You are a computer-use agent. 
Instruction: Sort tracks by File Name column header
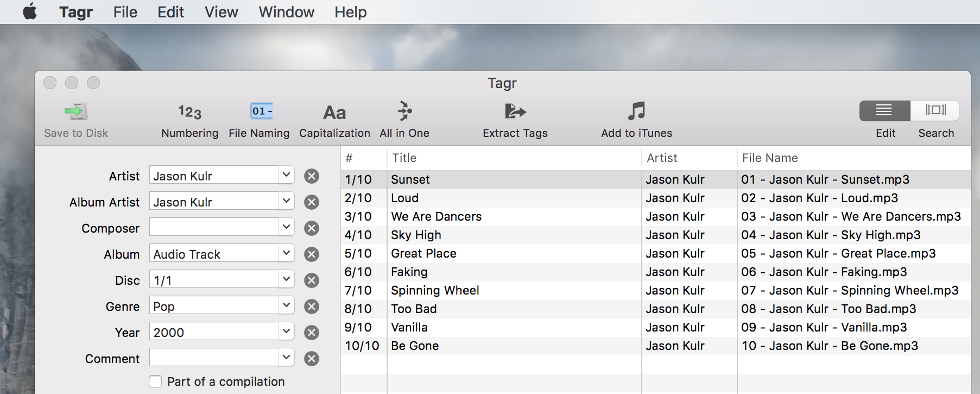pos(854,158)
